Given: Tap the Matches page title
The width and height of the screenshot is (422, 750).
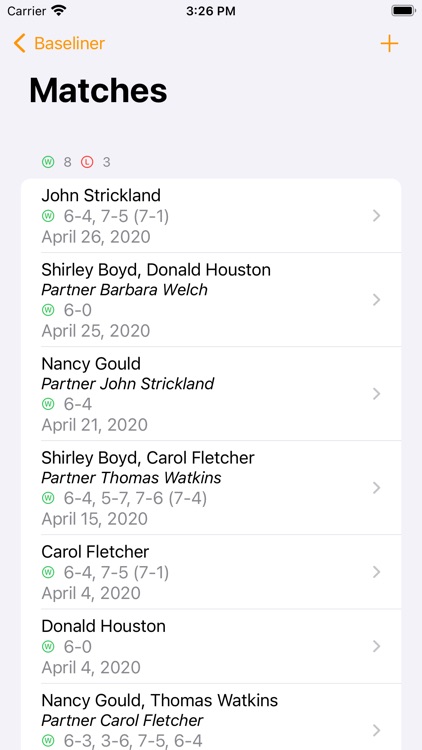Looking at the screenshot, I should tap(98, 90).
